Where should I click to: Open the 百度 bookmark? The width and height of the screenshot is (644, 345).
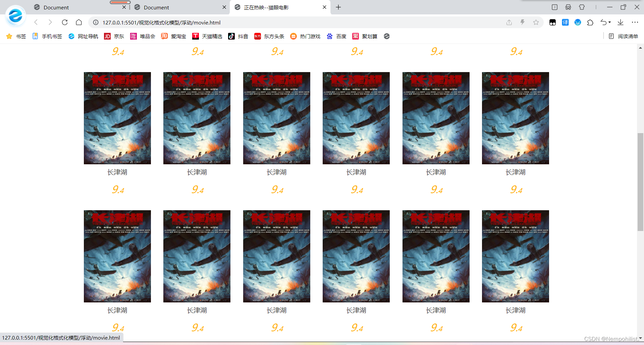(336, 36)
